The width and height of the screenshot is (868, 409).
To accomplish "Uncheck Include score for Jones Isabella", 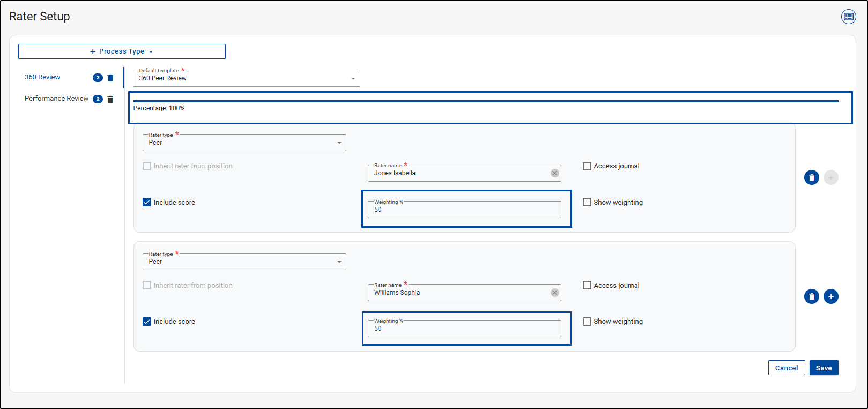I will [147, 202].
